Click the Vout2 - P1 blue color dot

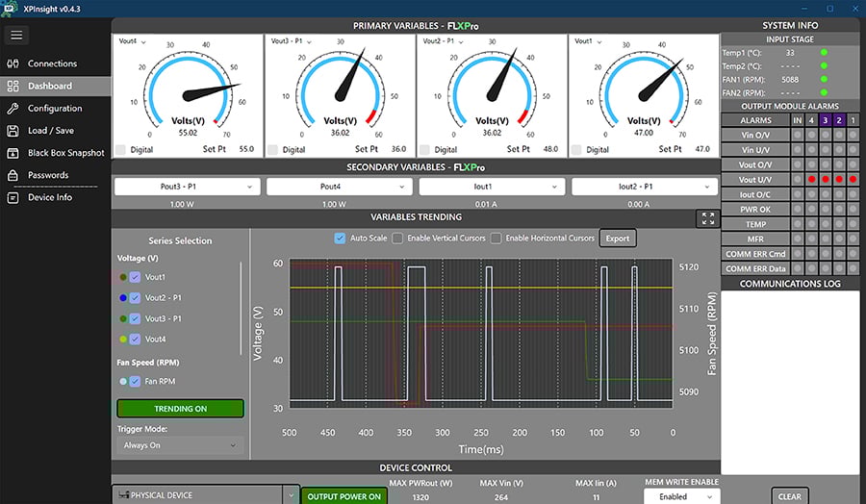pyautogui.click(x=122, y=297)
